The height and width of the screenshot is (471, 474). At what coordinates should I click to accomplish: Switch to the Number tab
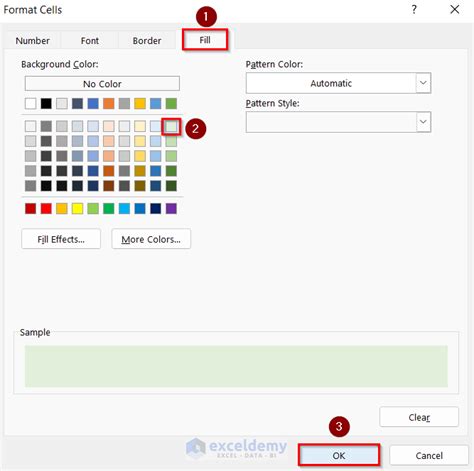pos(32,41)
